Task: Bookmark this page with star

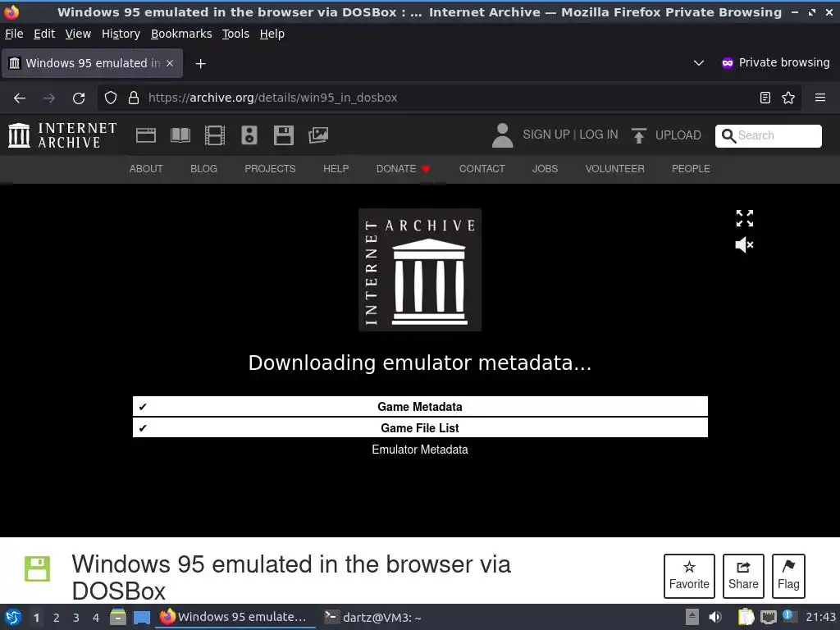Action: (x=788, y=98)
